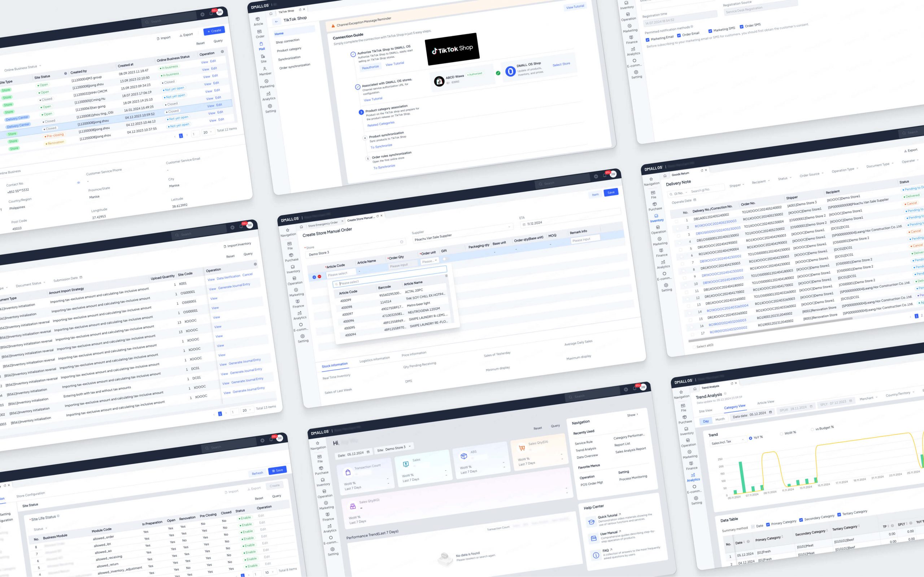
Task: Toggle the Gift switch in order row
Action: (445, 259)
